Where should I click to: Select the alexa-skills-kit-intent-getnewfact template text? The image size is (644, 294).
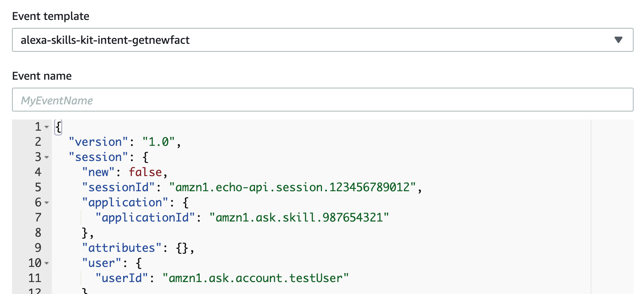(106, 40)
